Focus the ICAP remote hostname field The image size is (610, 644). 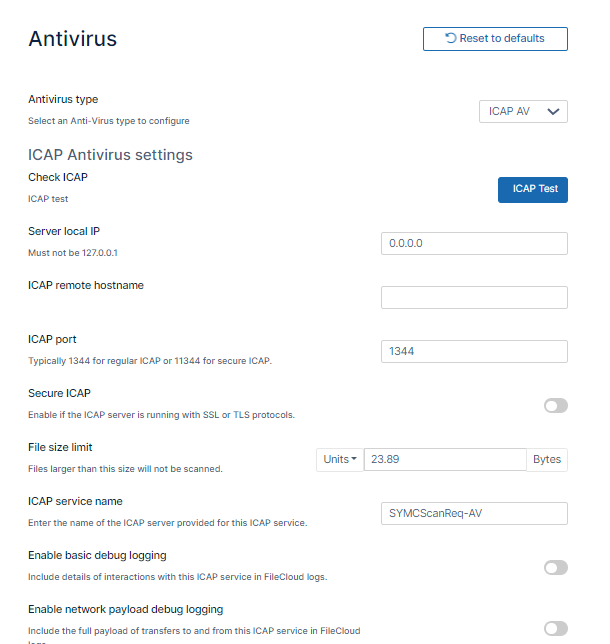click(x=474, y=297)
